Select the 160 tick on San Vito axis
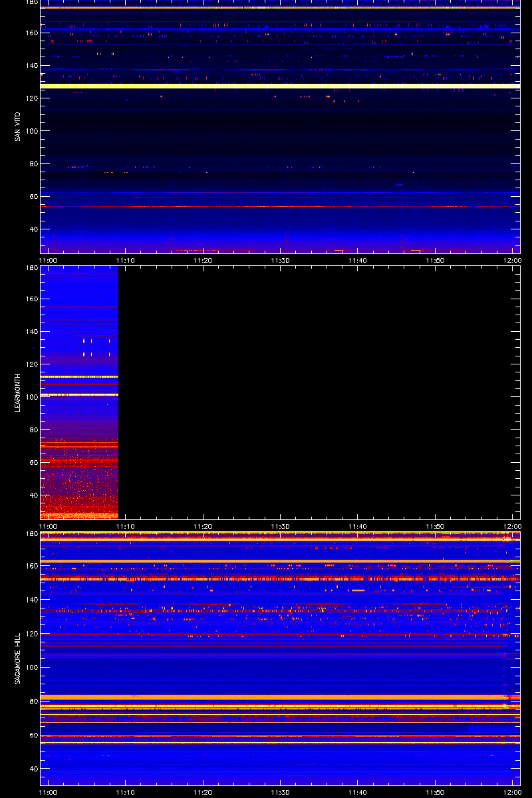The height and width of the screenshot is (798, 532). 31,33
